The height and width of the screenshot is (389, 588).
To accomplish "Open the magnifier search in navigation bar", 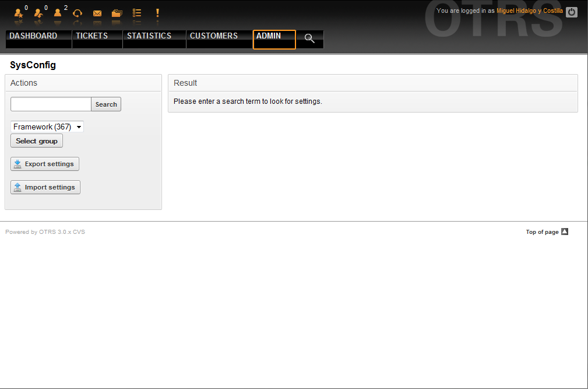I will click(x=309, y=39).
